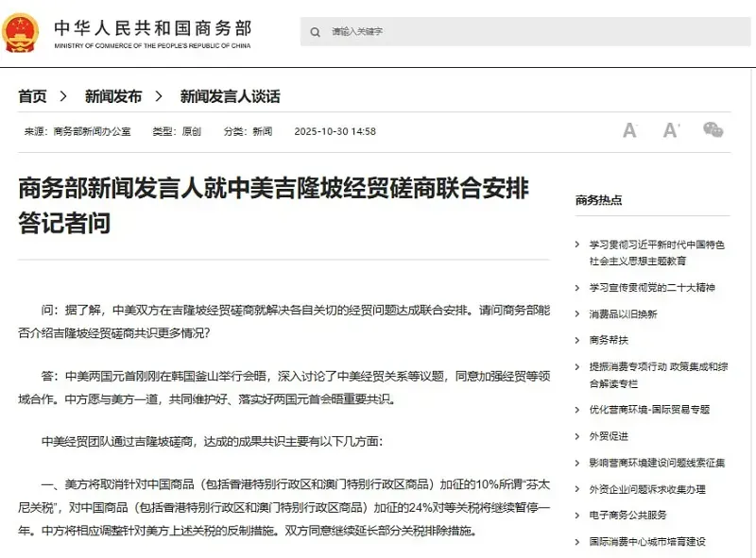Click arrow beside 消费品以旧换新
The width and height of the screenshot is (756, 558).
click(x=578, y=313)
